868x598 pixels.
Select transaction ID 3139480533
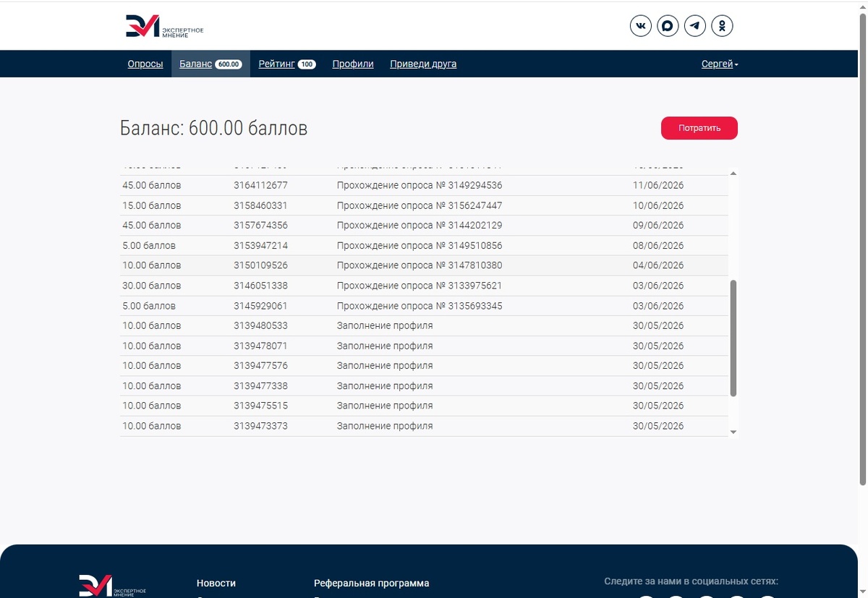click(260, 325)
